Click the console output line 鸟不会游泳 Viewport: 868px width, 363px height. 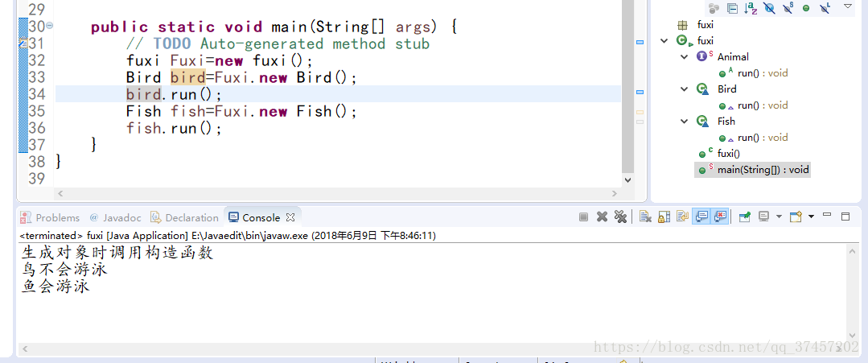[64, 270]
